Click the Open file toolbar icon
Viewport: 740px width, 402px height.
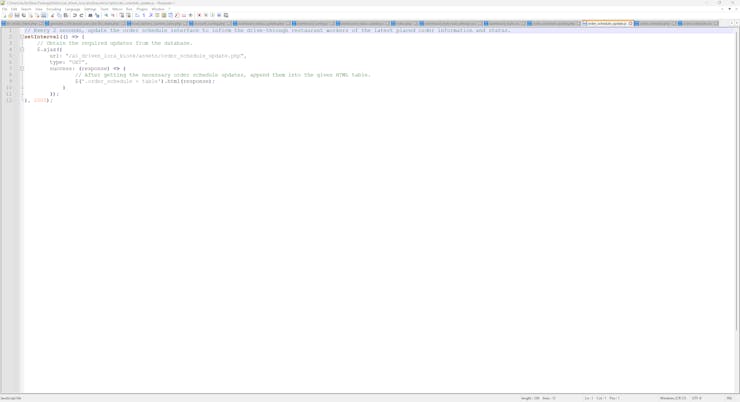[10, 15]
